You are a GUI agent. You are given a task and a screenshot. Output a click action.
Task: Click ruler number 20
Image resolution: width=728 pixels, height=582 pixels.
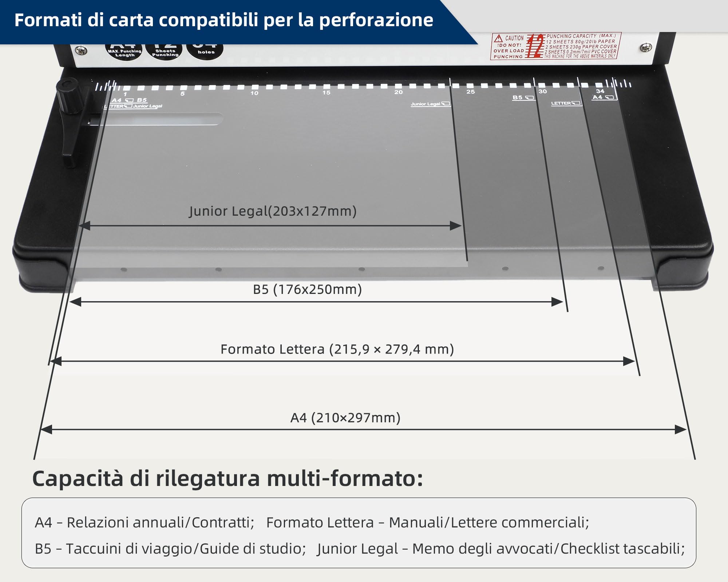pos(399,92)
